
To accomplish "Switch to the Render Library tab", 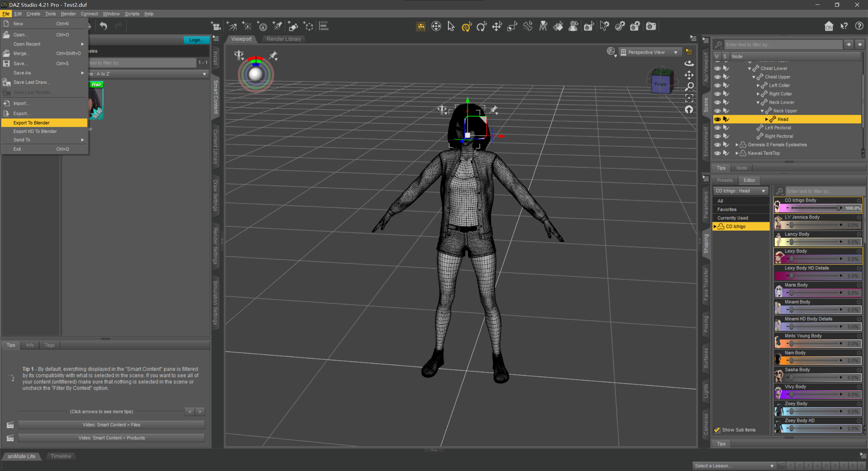I will pos(283,39).
